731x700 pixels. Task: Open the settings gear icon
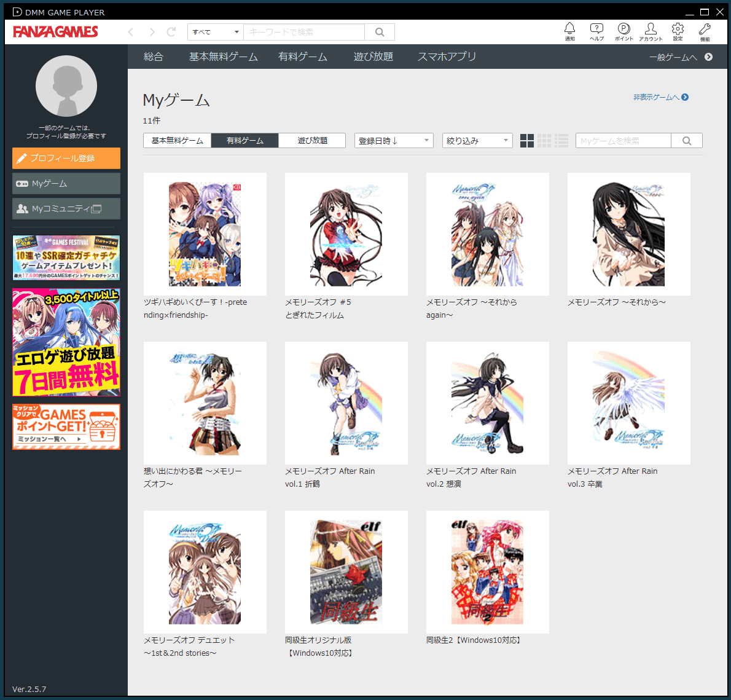tap(678, 32)
